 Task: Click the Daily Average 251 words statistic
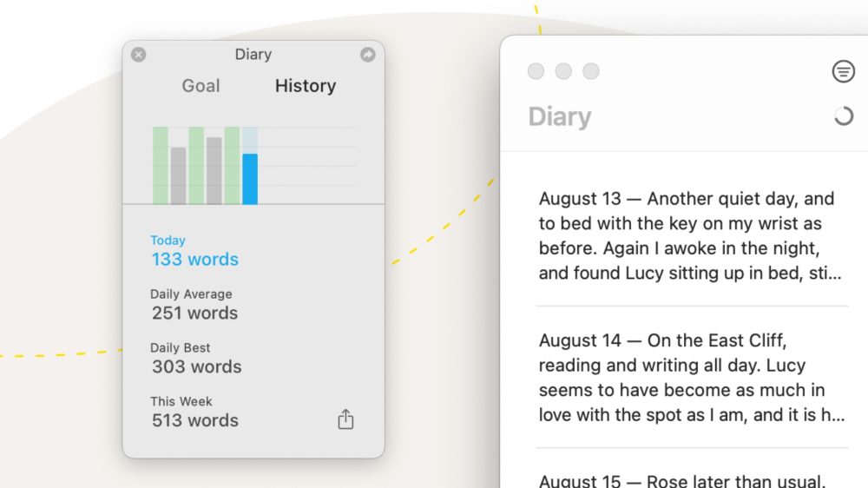tap(194, 305)
